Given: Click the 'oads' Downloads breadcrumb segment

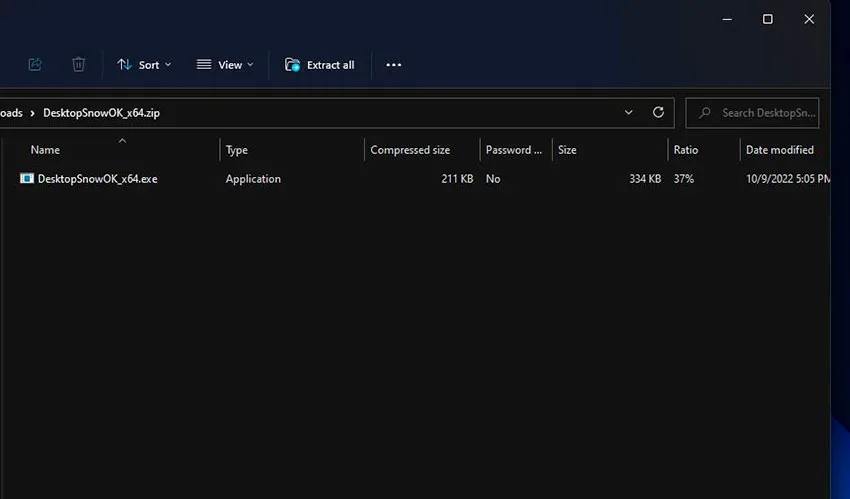Looking at the screenshot, I should [11, 113].
